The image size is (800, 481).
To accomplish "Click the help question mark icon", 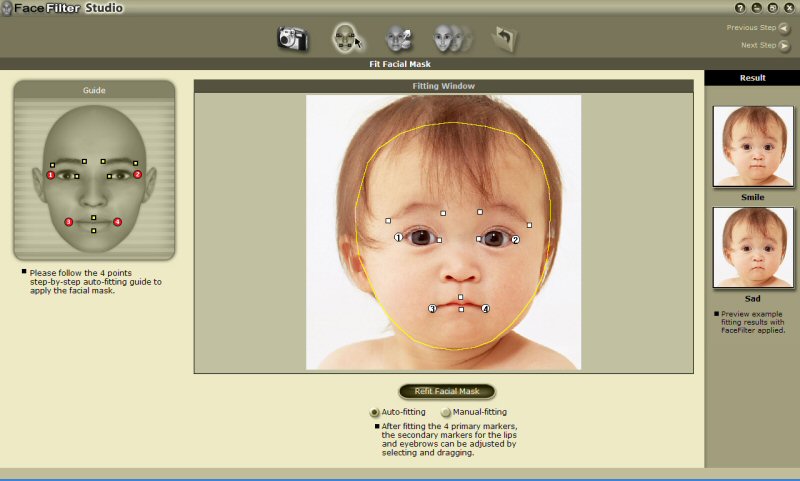I will tap(740, 8).
